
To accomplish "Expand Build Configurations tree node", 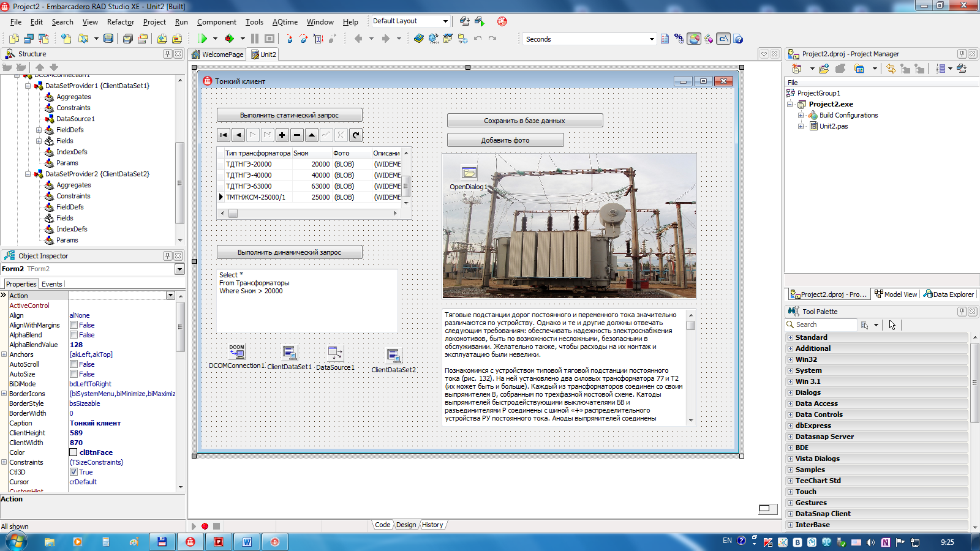I will [x=801, y=115].
